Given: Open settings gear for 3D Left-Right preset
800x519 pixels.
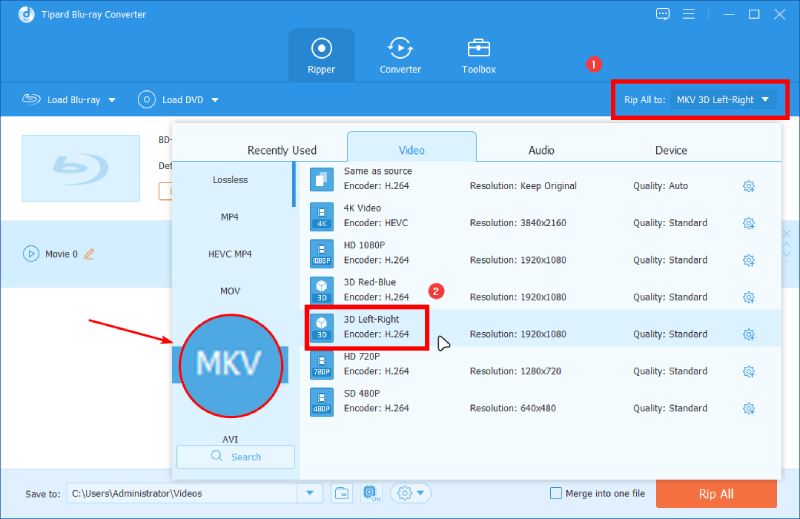Looking at the screenshot, I should coord(748,334).
